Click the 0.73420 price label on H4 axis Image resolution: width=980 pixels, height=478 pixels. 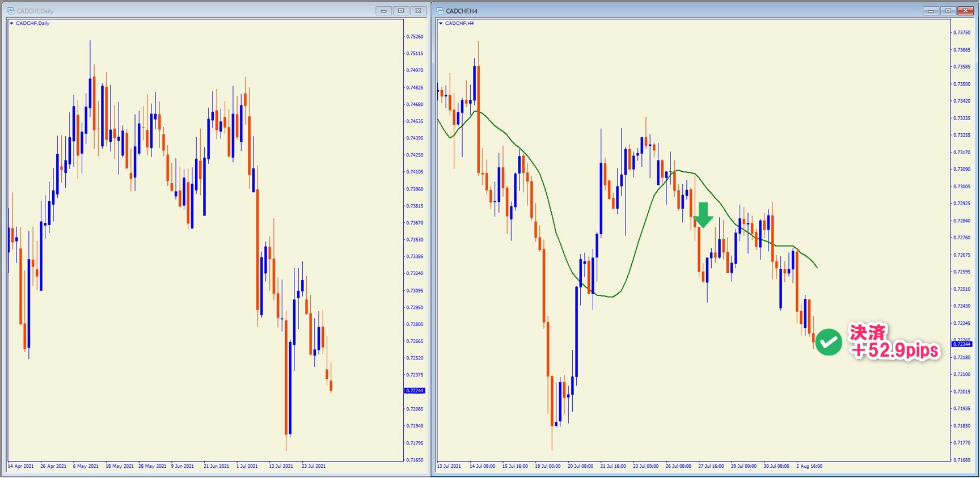[962, 101]
